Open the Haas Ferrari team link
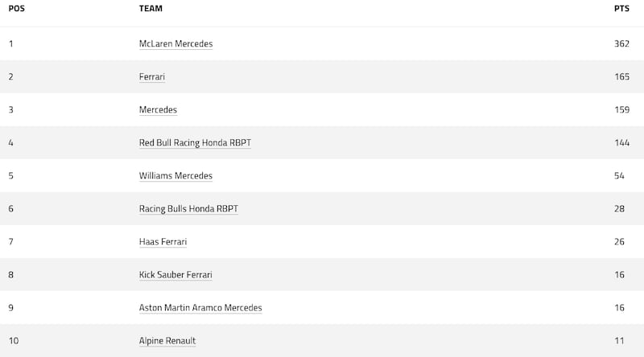Image resolution: width=644 pixels, height=357 pixels. point(163,242)
